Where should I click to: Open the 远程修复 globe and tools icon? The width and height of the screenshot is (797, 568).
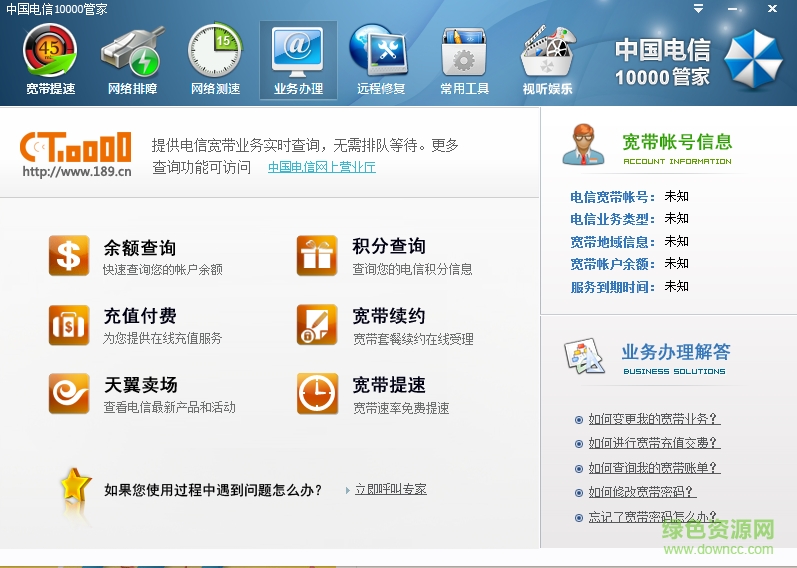379,51
